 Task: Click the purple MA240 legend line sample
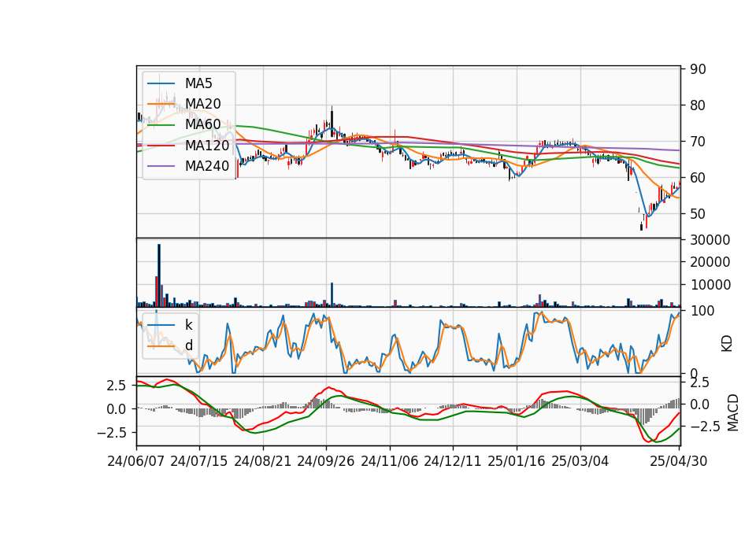[x=161, y=166]
